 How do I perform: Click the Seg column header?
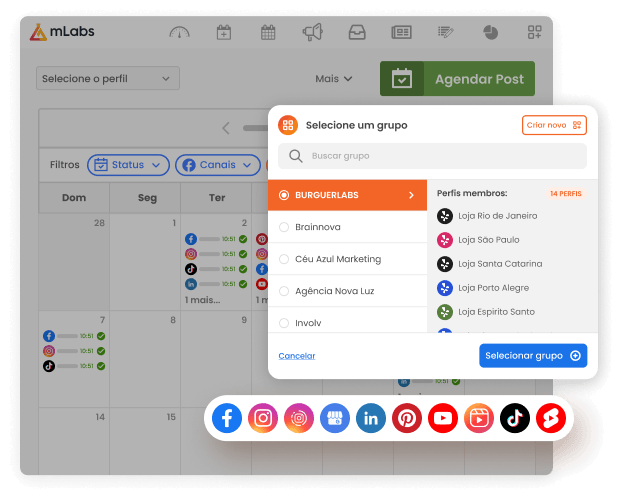click(x=147, y=197)
